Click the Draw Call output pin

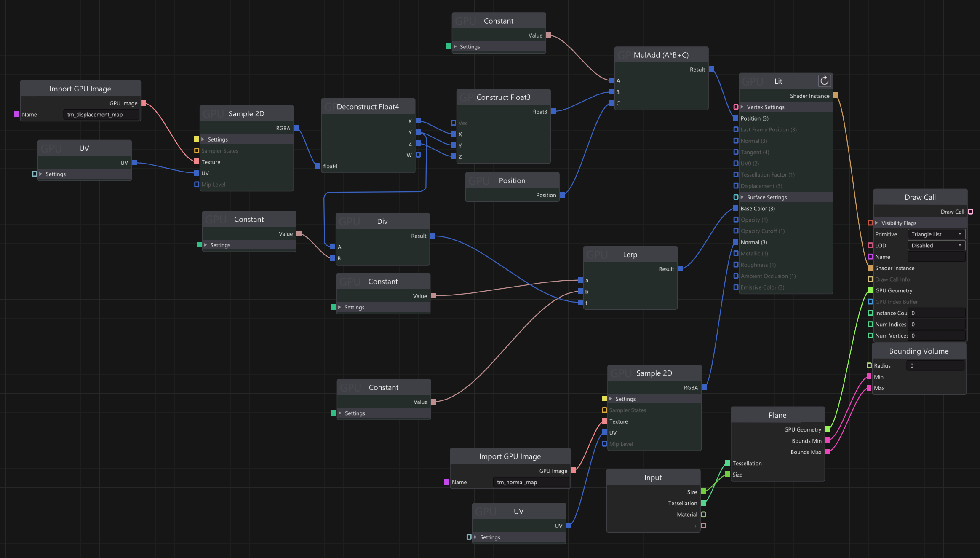coord(970,212)
